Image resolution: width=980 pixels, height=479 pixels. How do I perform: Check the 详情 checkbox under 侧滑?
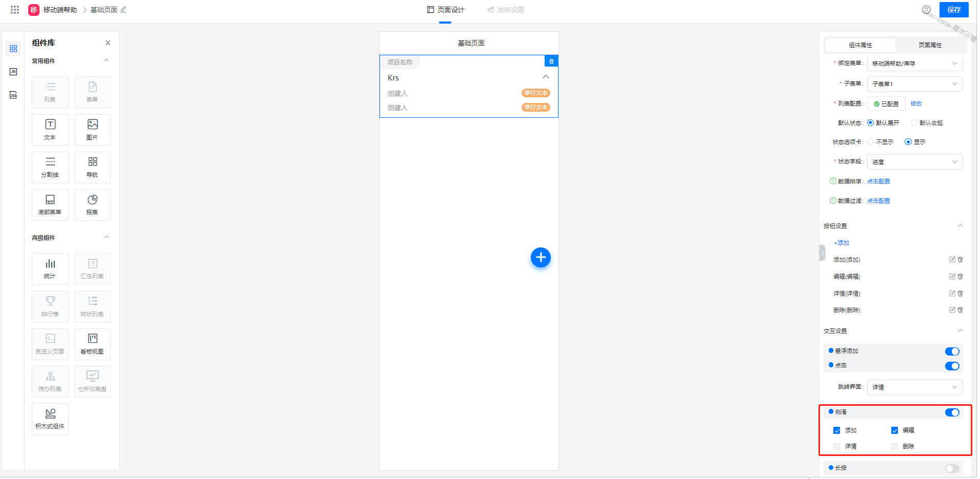point(837,446)
